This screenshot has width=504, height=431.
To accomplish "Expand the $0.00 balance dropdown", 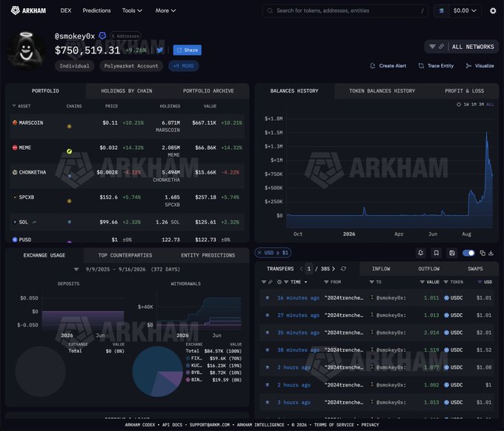I will (x=465, y=10).
